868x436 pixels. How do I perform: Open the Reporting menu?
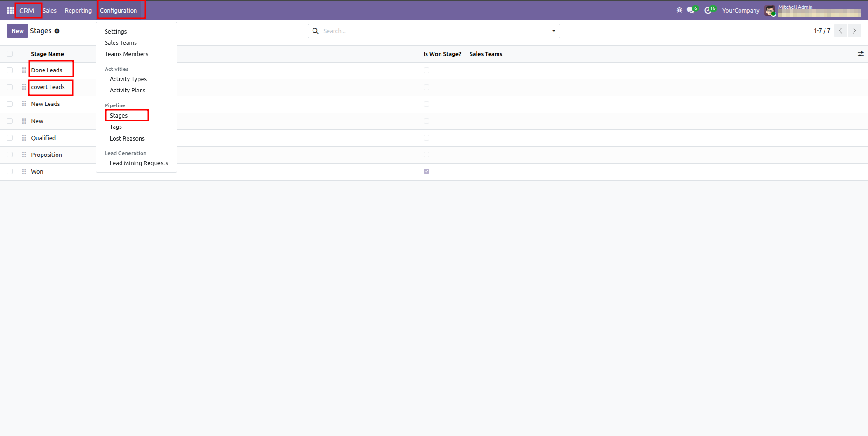click(78, 10)
